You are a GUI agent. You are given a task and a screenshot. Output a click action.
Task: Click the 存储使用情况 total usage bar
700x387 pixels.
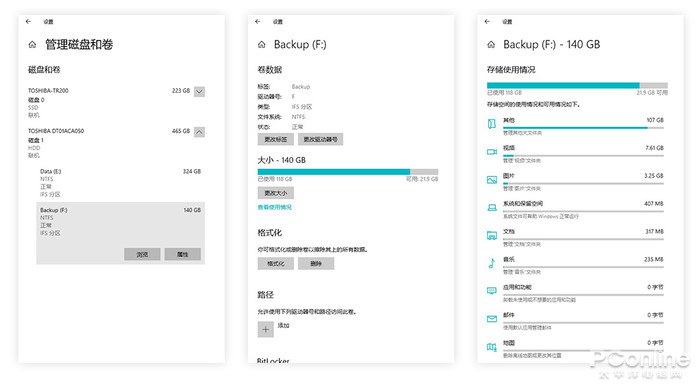click(577, 85)
